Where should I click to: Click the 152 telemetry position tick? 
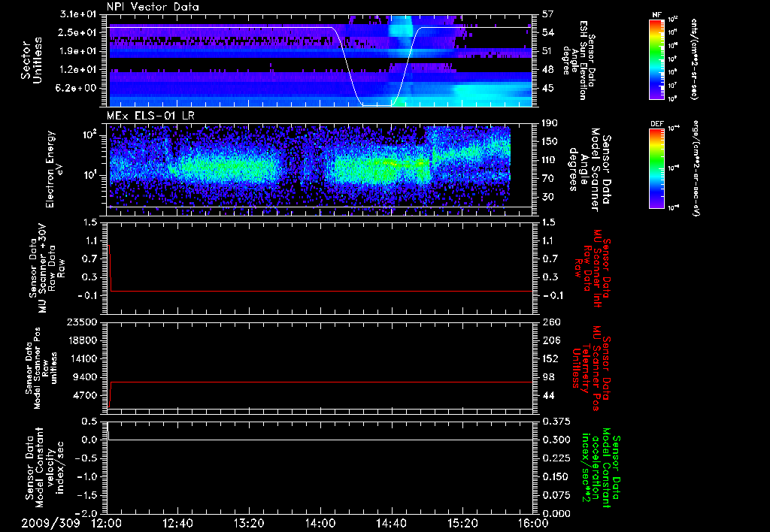pos(551,358)
